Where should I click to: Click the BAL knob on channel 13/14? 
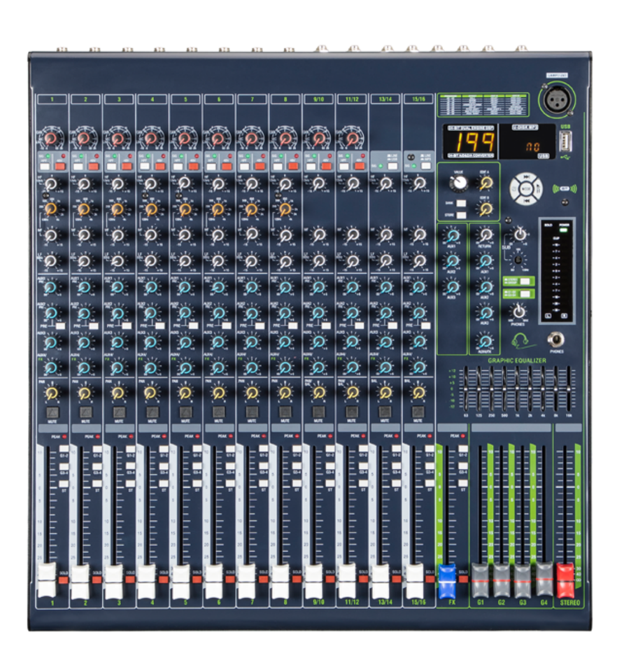385,393
